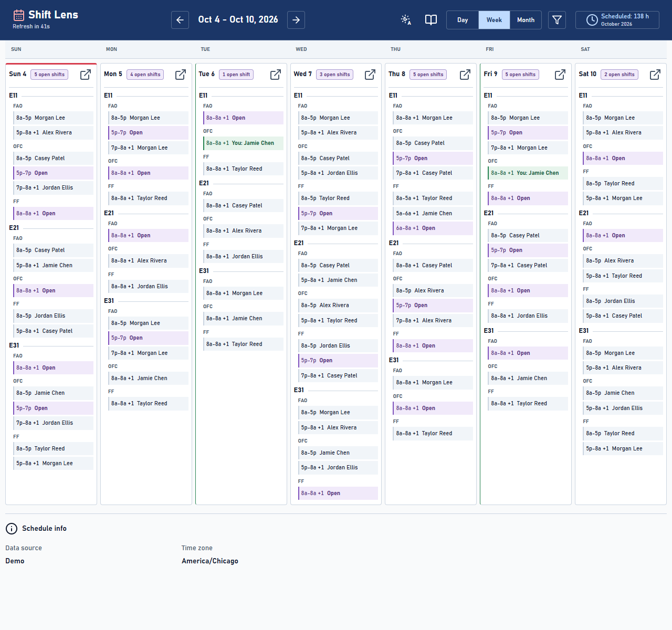Select Saturday E31 8a-5p Jamie Chen shift
The image size is (672, 630).
point(623,393)
